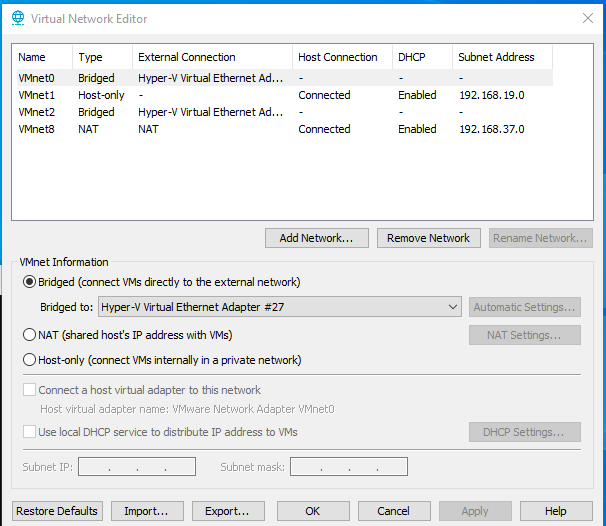Open Help

556,511
